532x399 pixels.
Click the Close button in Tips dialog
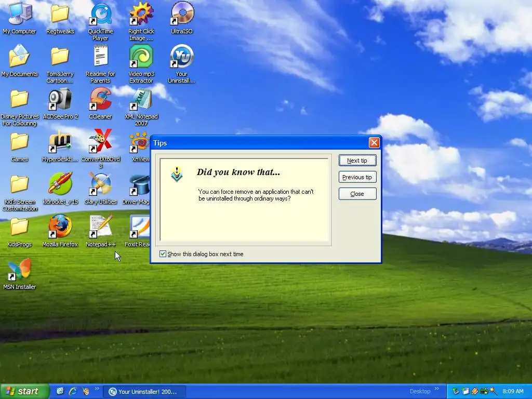tap(357, 194)
